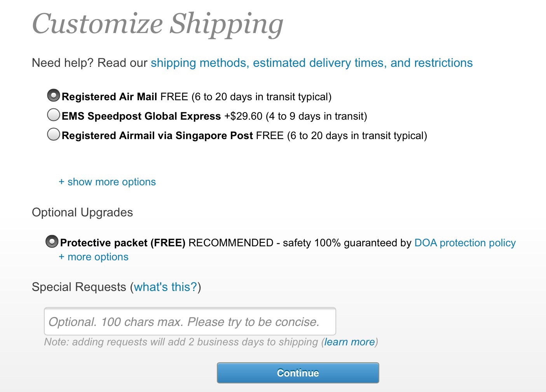Choose the EMS Speedpost Global Express radio button
The height and width of the screenshot is (392, 546).
coord(53,115)
